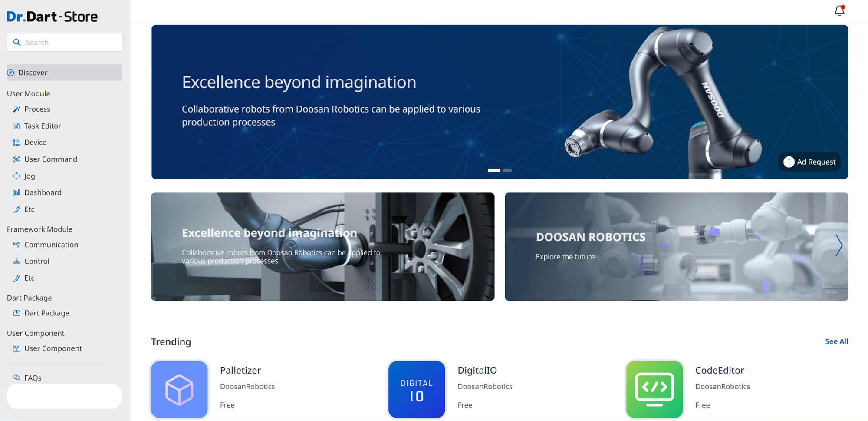The height and width of the screenshot is (421, 868).
Task: Click the Task Editor sidebar icon
Action: [16, 126]
